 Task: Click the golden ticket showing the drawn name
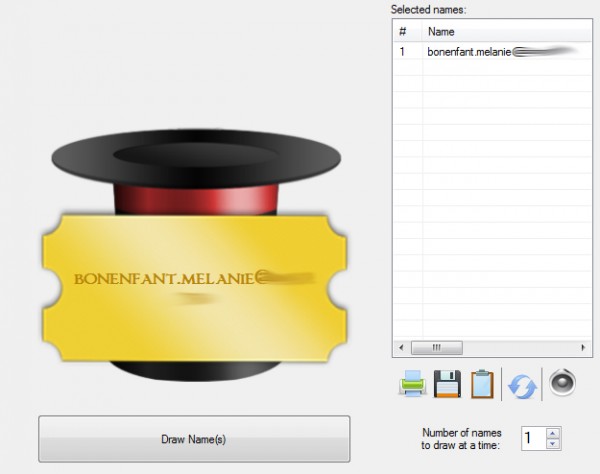[194, 288]
